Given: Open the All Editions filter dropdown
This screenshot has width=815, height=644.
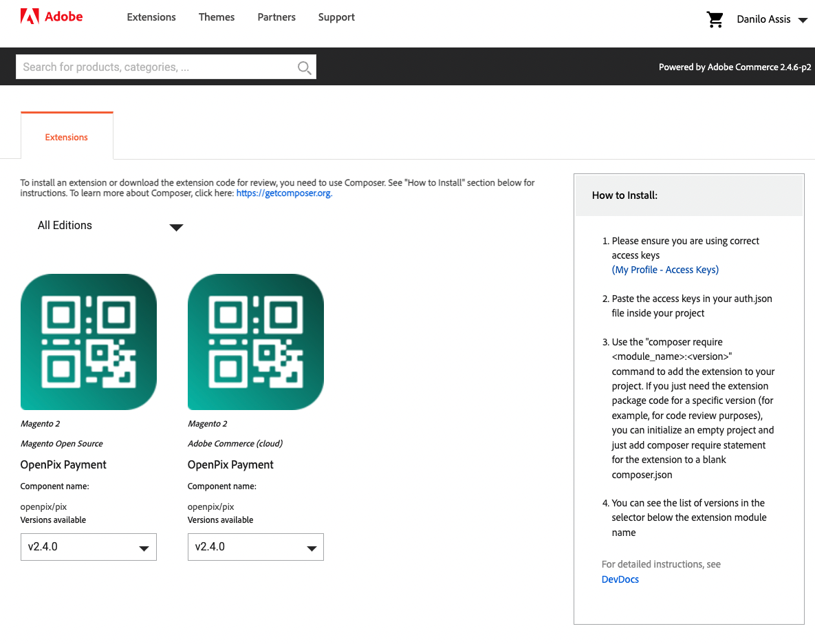Looking at the screenshot, I should pyautogui.click(x=110, y=226).
